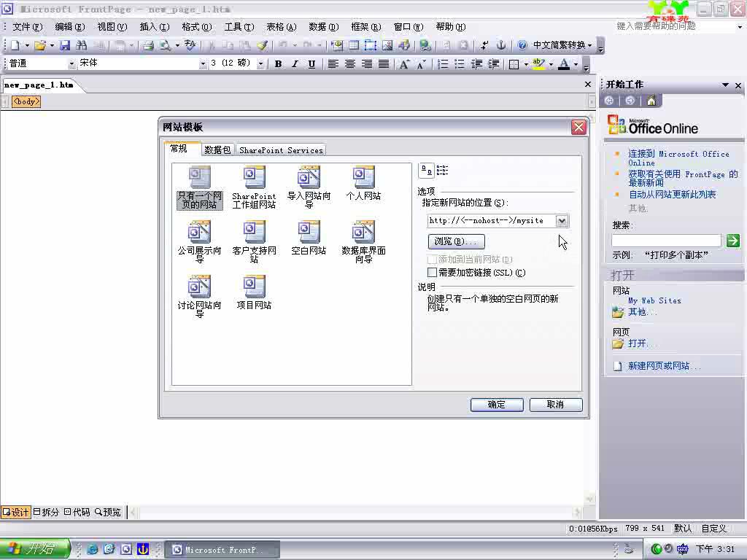Click the 开始 Start button

pos(35,548)
